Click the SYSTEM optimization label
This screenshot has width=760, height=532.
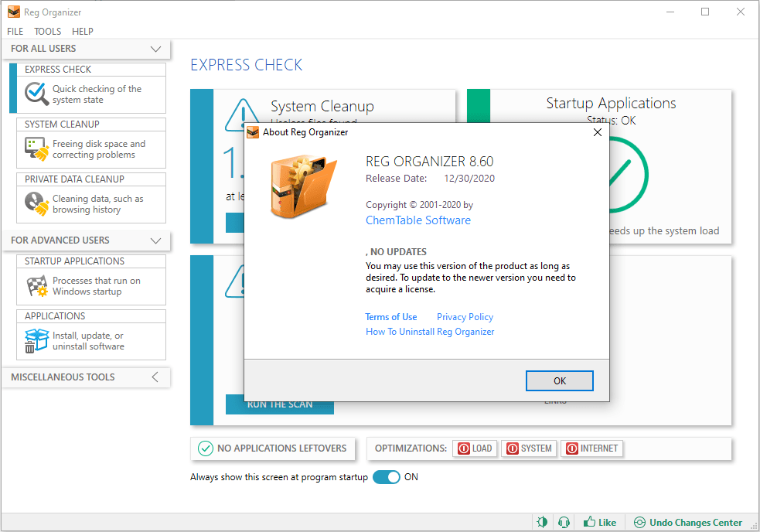click(536, 448)
